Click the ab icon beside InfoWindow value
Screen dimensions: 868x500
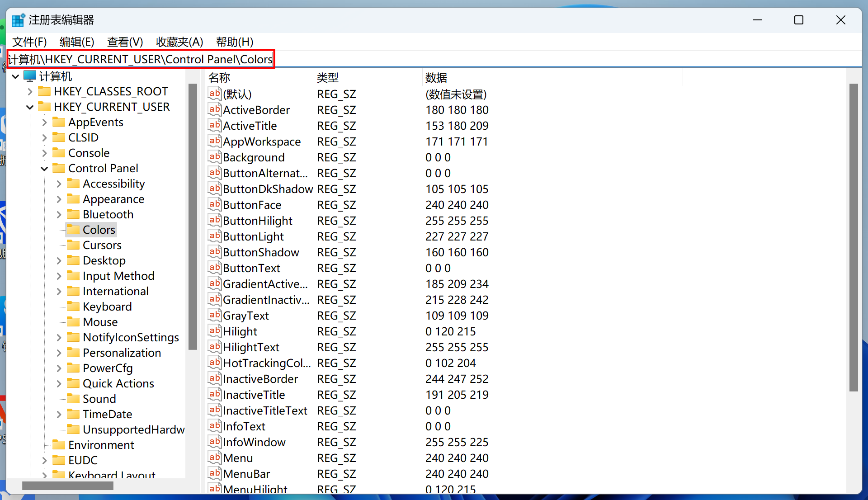coord(214,442)
